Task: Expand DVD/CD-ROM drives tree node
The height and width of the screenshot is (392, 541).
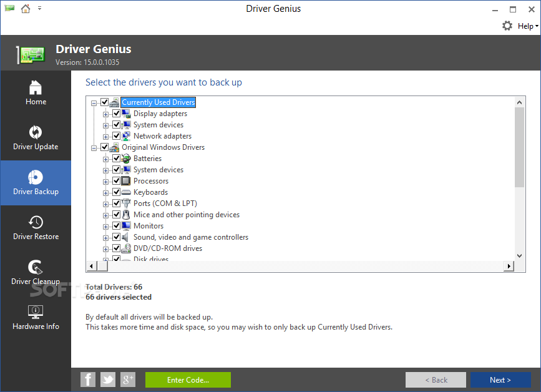Action: click(x=105, y=249)
